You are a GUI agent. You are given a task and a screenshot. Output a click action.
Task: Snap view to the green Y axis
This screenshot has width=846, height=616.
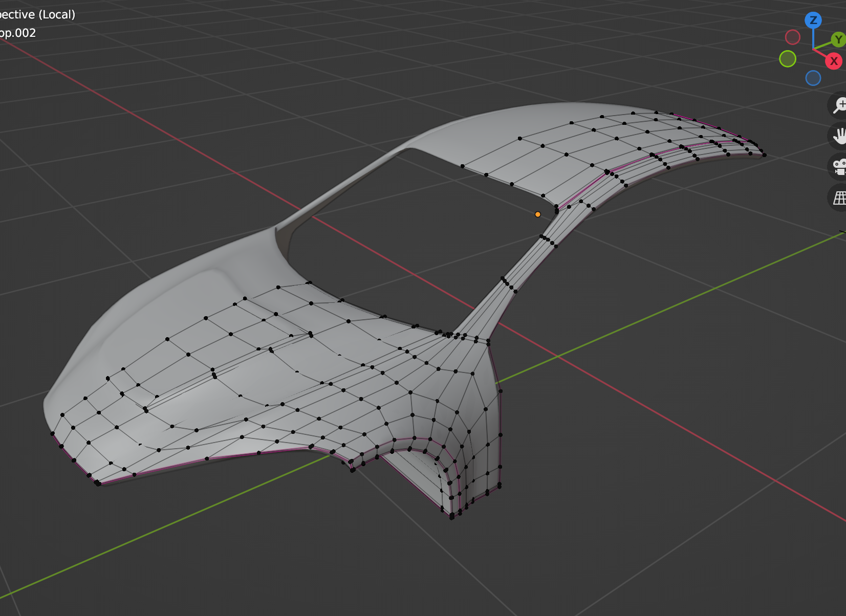click(x=838, y=39)
